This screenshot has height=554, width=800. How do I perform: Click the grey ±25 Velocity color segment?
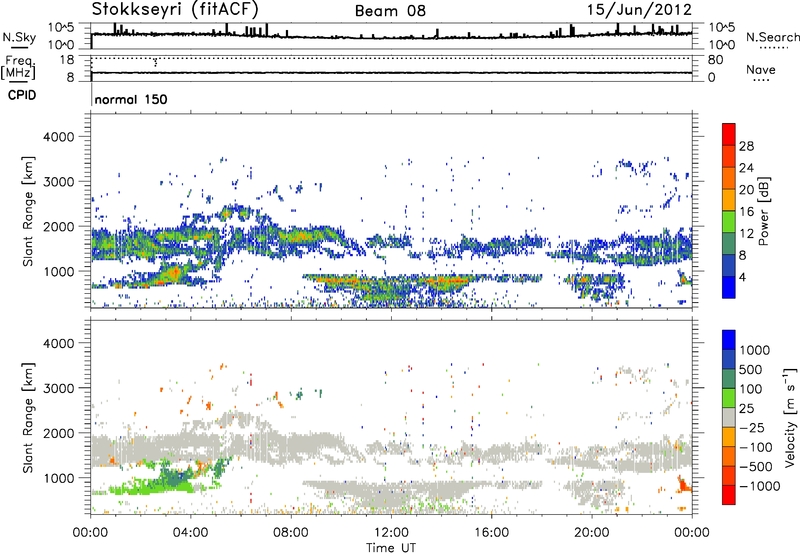tap(729, 417)
